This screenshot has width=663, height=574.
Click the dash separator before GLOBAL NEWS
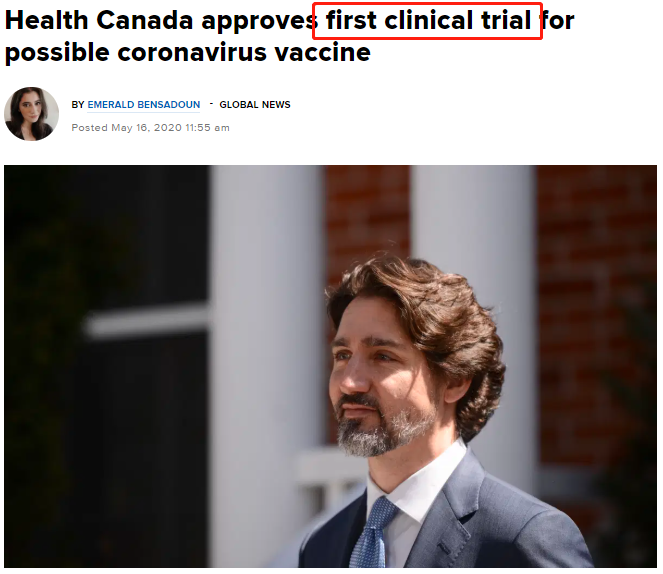[211, 104]
